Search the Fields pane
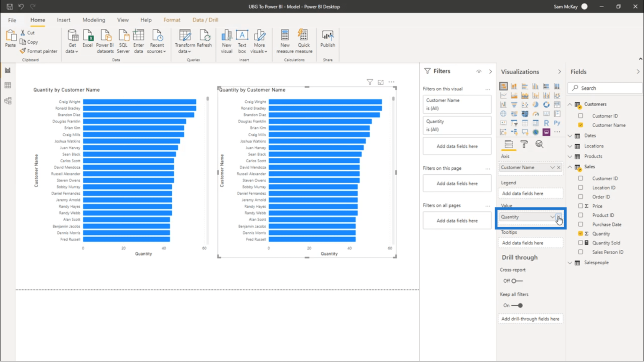 605,88
